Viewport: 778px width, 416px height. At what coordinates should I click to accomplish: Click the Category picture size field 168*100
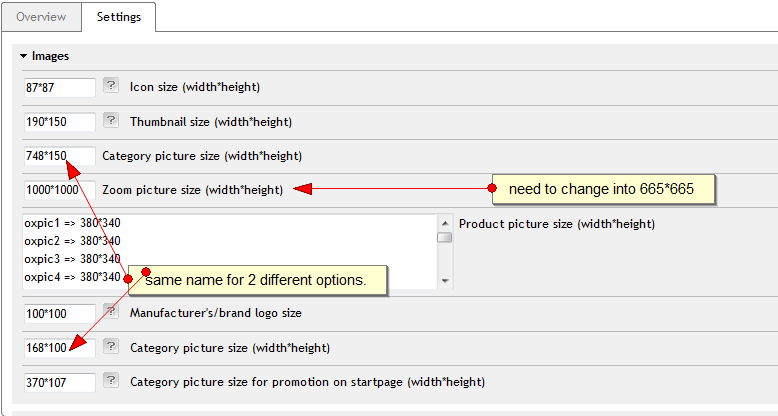coord(59,349)
